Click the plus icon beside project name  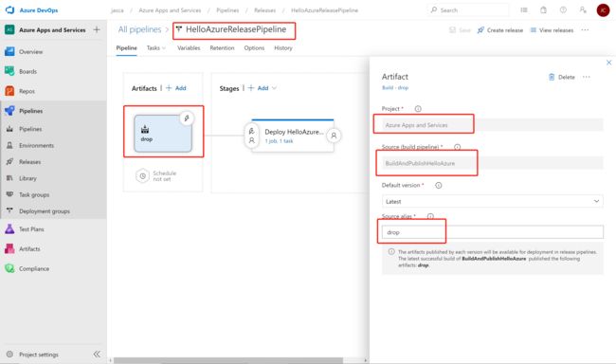click(97, 29)
